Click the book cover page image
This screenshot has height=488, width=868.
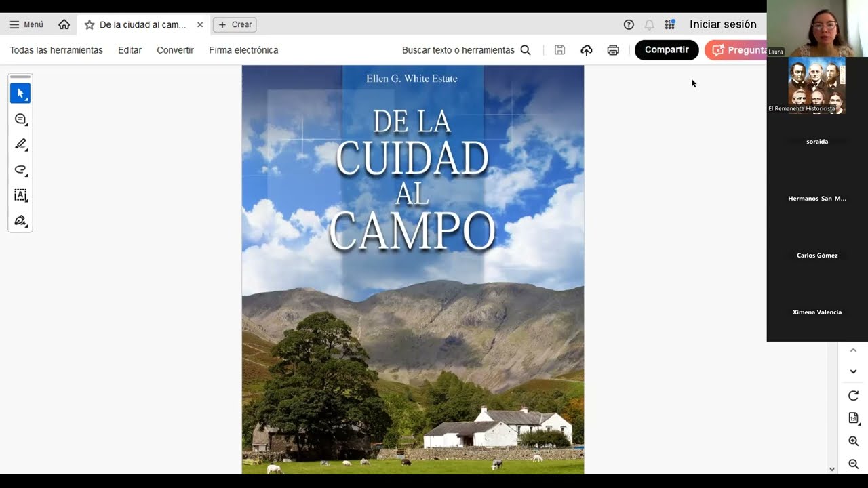(x=412, y=270)
